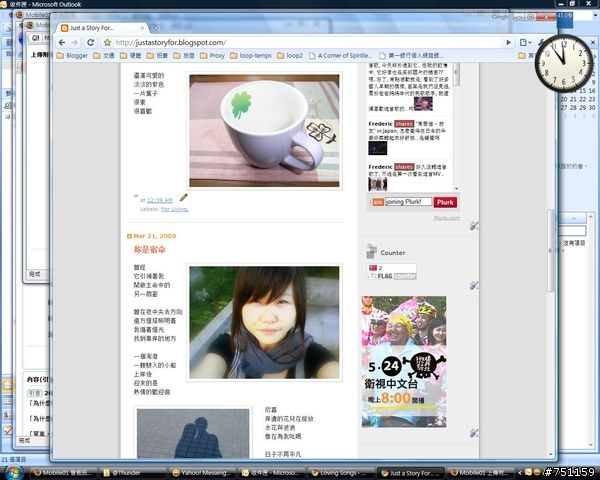This screenshot has height=480, width=600.
Task: Open the post titled 除是宿命
Action: 150,250
